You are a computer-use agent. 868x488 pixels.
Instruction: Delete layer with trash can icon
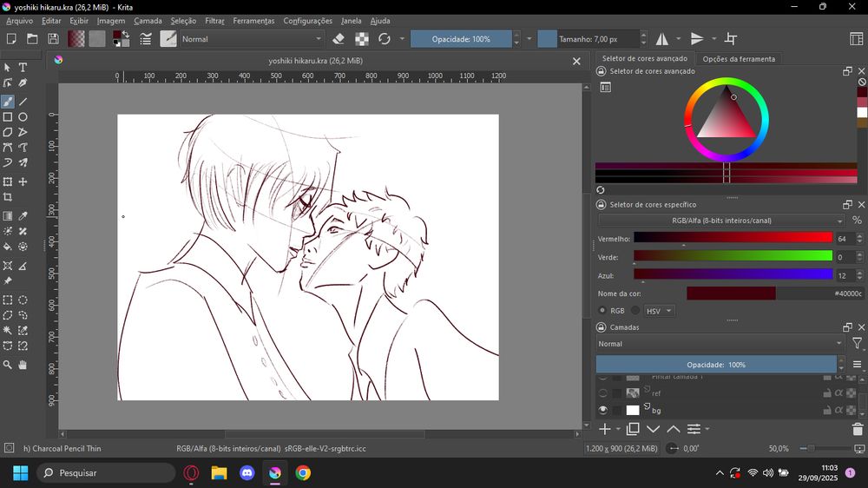[x=858, y=429]
